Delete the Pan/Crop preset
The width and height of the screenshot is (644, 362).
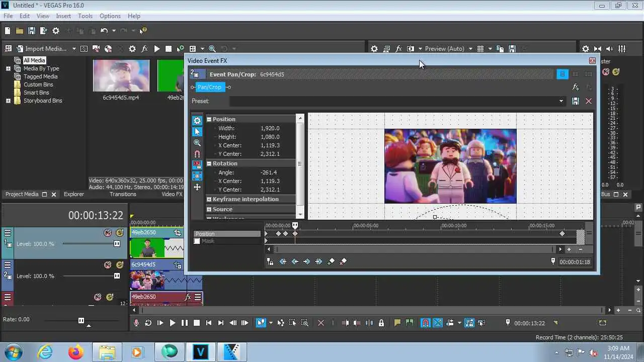(589, 101)
